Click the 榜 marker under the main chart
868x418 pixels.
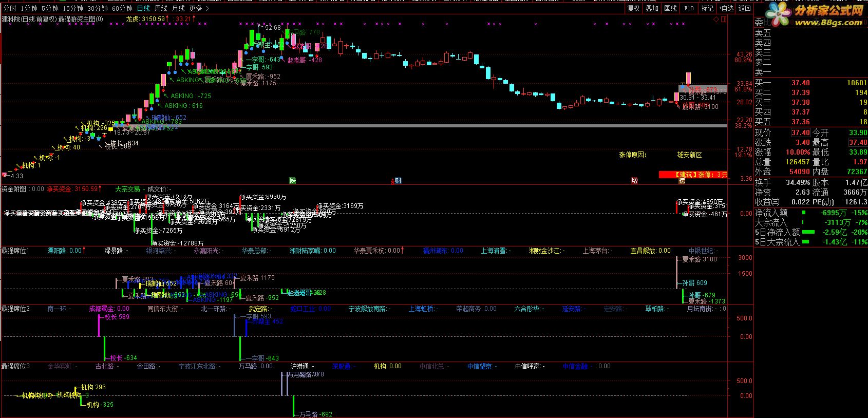682,180
